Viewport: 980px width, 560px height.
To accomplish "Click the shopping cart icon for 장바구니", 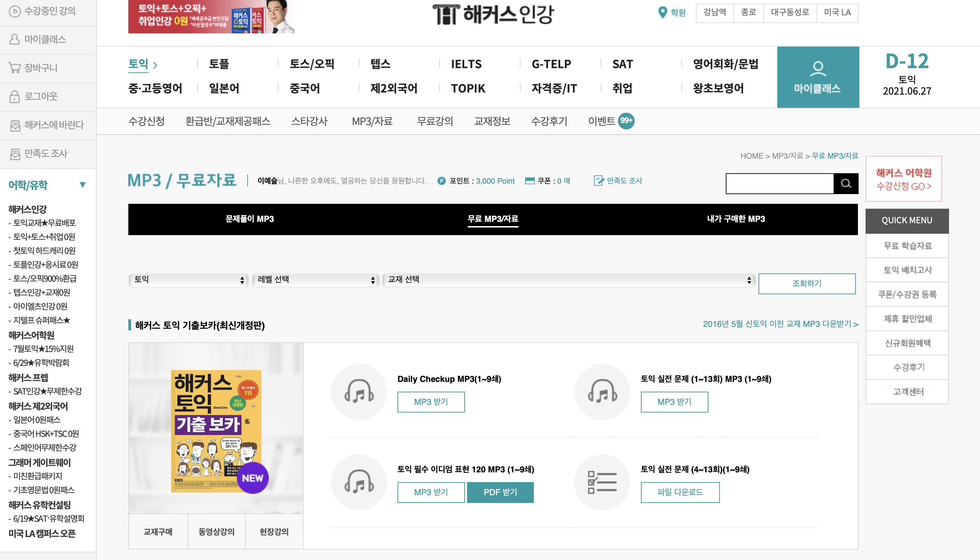I will coord(15,68).
